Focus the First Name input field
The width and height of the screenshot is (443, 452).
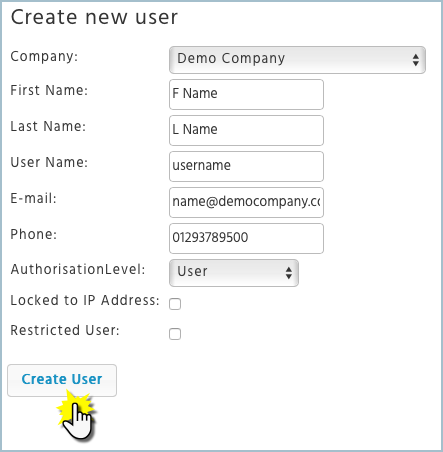[246, 94]
